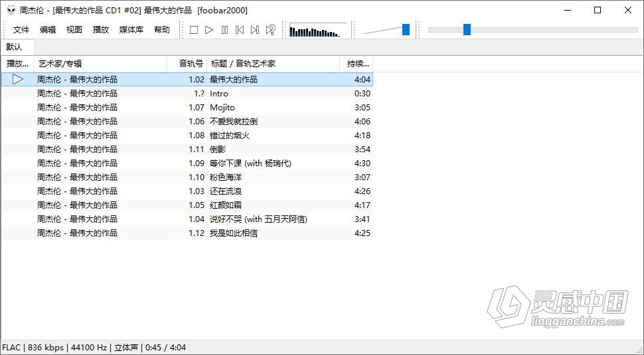Click the status bar playback info
This screenshot has width=644, height=355.
tap(94, 348)
